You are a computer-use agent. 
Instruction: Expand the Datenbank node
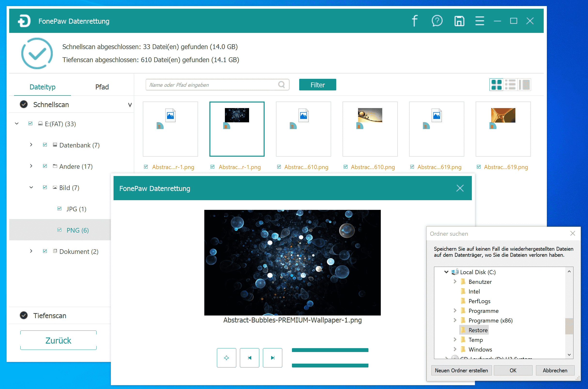click(x=31, y=145)
